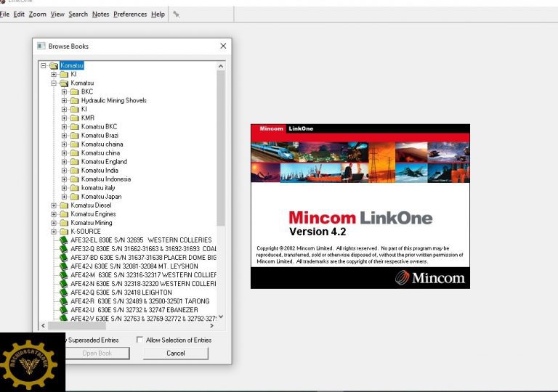Click book icon for AFE37-BD 630E PLACER DOME
This screenshot has width=558, height=392.
pyautogui.click(x=64, y=258)
